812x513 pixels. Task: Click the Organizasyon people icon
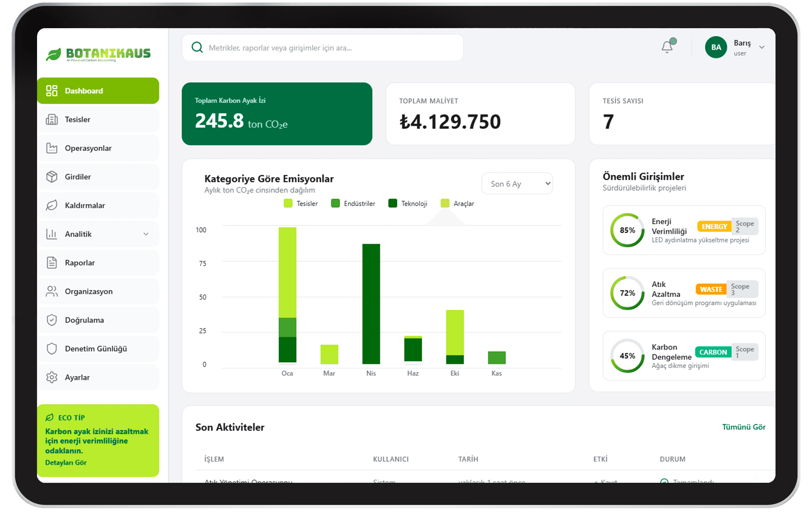[x=52, y=291]
